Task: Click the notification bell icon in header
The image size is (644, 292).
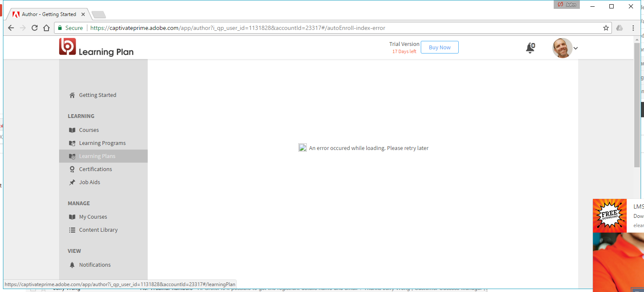Action: pyautogui.click(x=530, y=48)
